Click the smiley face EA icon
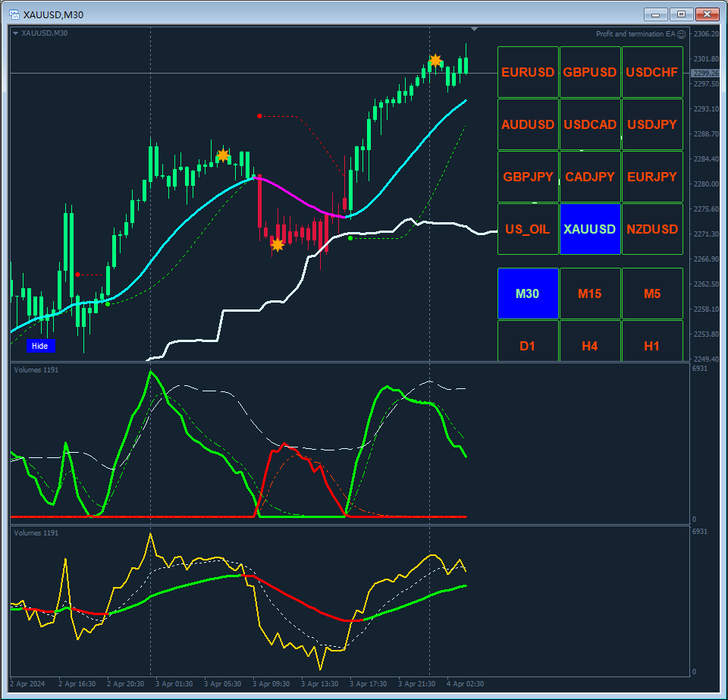 tap(681, 34)
